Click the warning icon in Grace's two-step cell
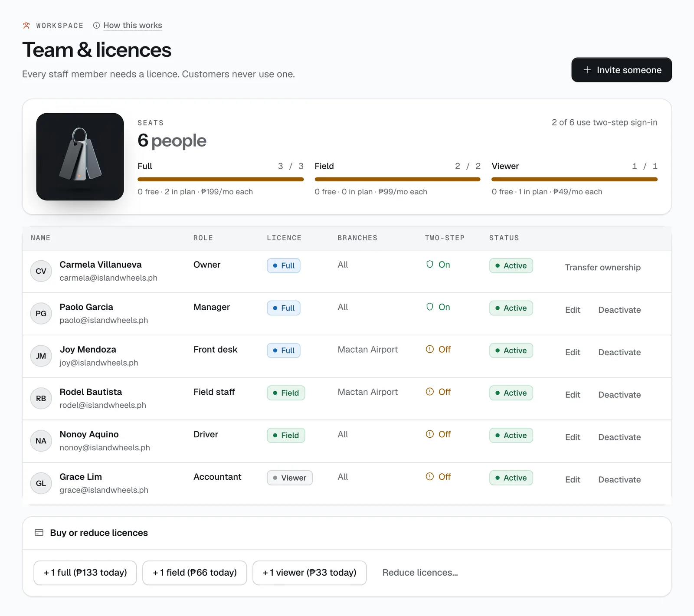694x616 pixels. [430, 477]
